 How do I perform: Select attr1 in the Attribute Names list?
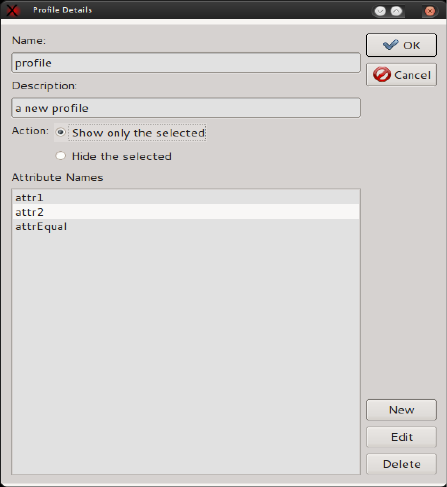[186, 197]
